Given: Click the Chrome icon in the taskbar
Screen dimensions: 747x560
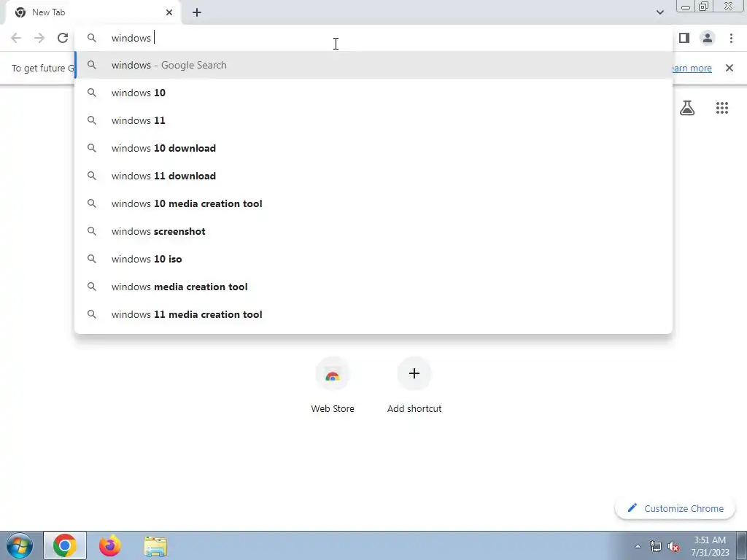Looking at the screenshot, I should (x=65, y=545).
